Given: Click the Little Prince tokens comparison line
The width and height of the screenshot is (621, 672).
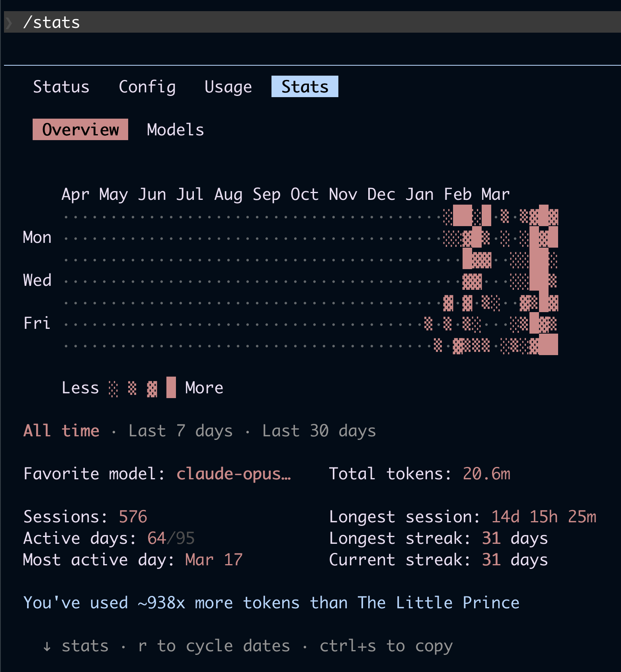Looking at the screenshot, I should (x=271, y=603).
